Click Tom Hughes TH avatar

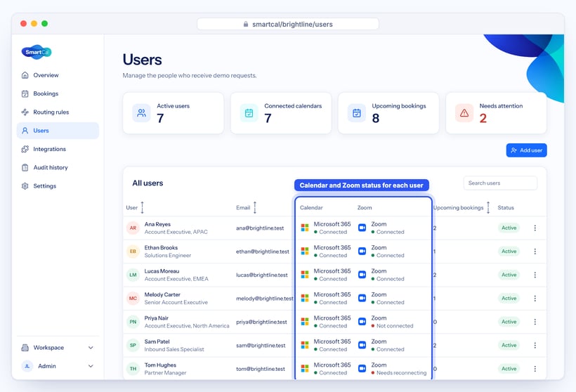point(133,369)
